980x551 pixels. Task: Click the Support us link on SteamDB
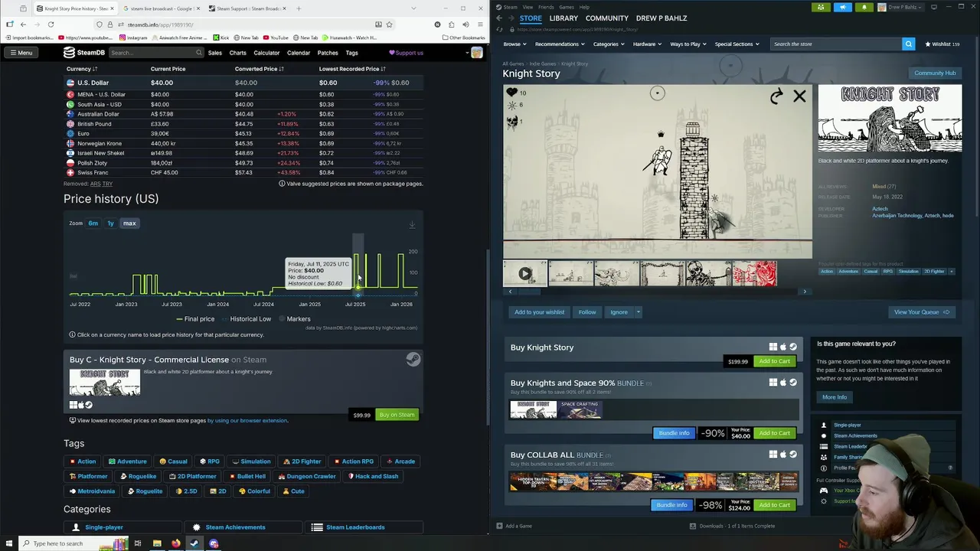pyautogui.click(x=406, y=53)
